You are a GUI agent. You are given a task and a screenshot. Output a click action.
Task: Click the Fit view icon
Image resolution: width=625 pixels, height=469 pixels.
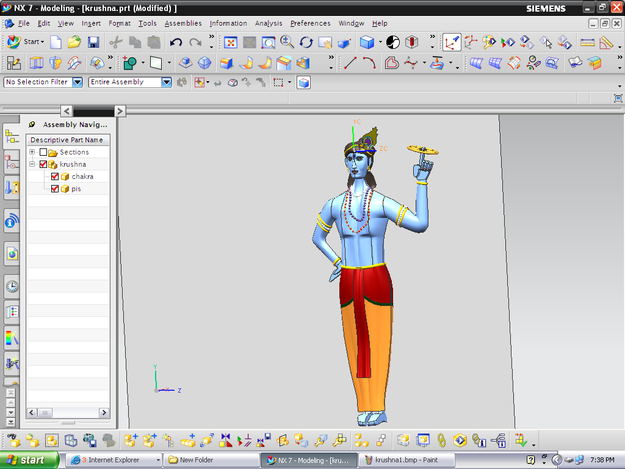coord(231,42)
